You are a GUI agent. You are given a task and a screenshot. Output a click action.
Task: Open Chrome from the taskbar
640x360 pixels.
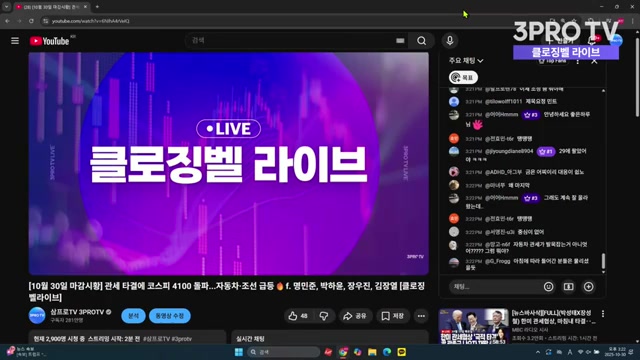coord(343,352)
